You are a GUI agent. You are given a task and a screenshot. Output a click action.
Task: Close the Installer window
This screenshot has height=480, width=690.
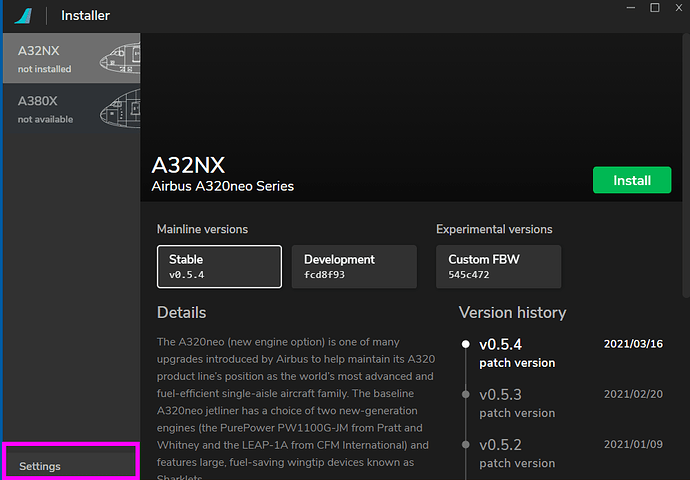click(x=679, y=8)
